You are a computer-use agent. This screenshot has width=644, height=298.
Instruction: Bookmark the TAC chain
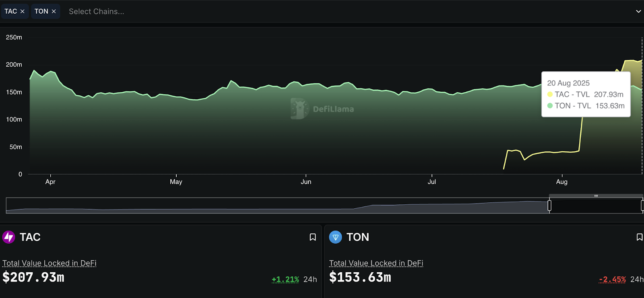313,237
